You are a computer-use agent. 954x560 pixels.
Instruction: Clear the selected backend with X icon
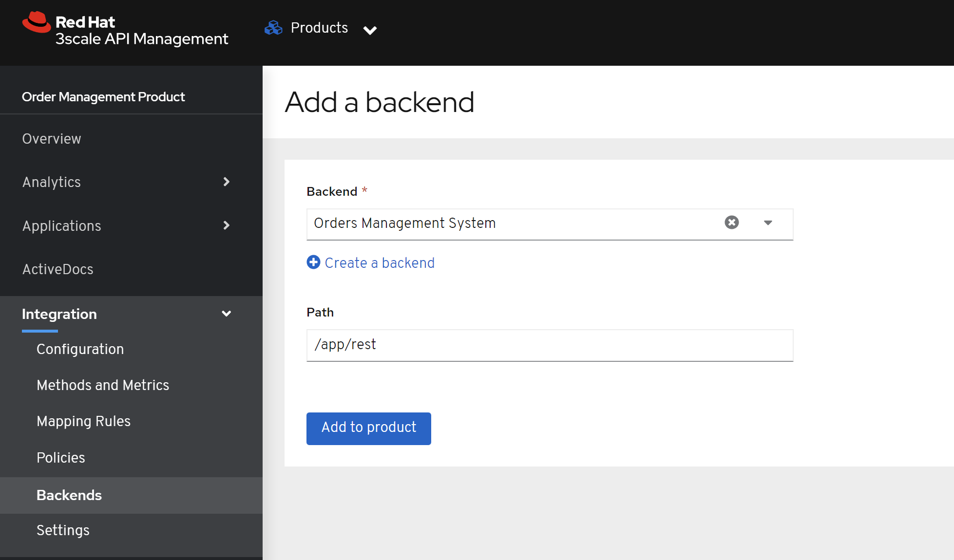tap(731, 223)
